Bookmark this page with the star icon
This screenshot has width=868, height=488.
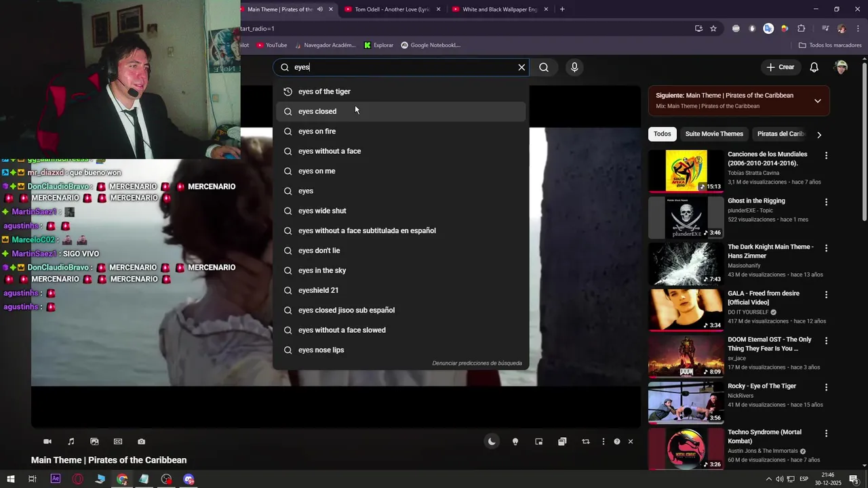(713, 28)
